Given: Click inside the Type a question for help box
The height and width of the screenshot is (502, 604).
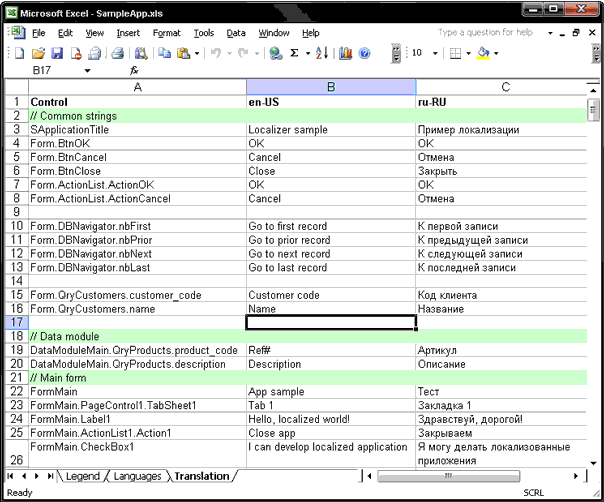Looking at the screenshot, I should point(485,33).
